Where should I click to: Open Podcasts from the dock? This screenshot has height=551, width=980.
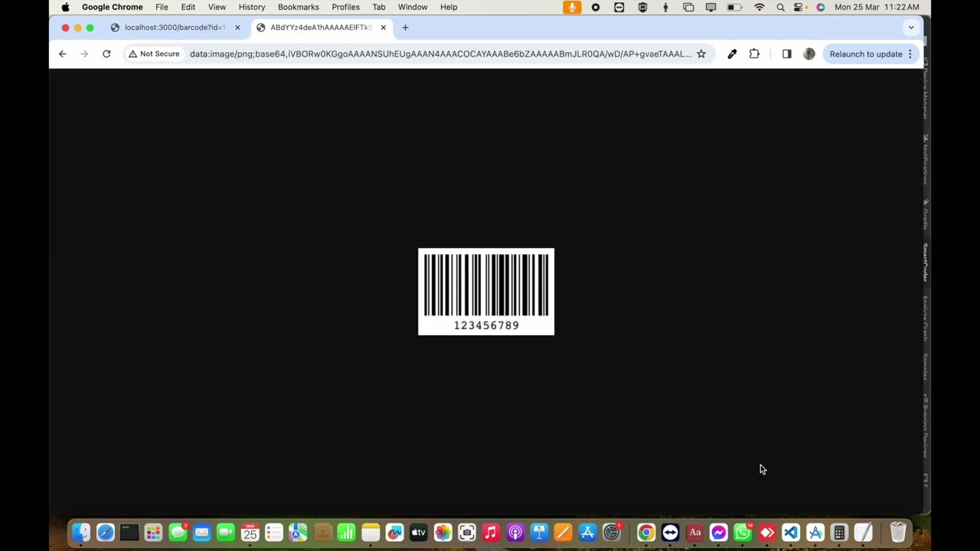[x=515, y=533]
